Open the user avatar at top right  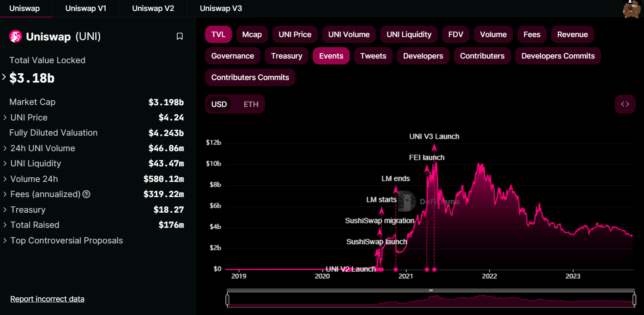pyautogui.click(x=631, y=9)
